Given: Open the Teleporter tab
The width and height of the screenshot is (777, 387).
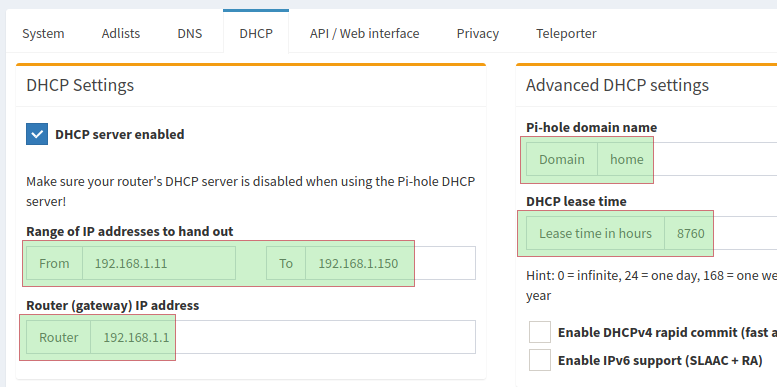Looking at the screenshot, I should [x=566, y=33].
